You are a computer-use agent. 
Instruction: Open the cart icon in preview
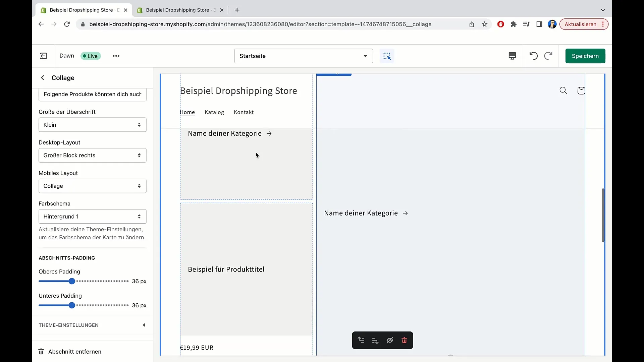pos(581,90)
